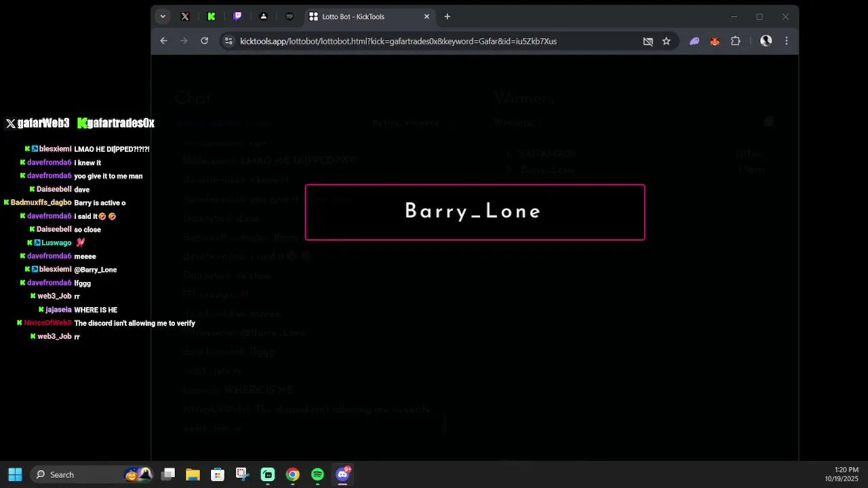Open the Chrome profile avatar
The width and height of the screenshot is (868, 488).
tap(766, 41)
